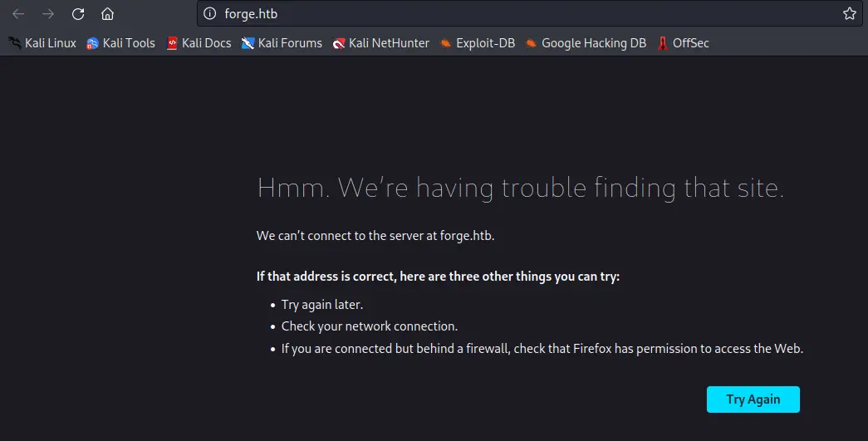Open the Firefox home page icon
Screen dimensions: 868x441
107,14
